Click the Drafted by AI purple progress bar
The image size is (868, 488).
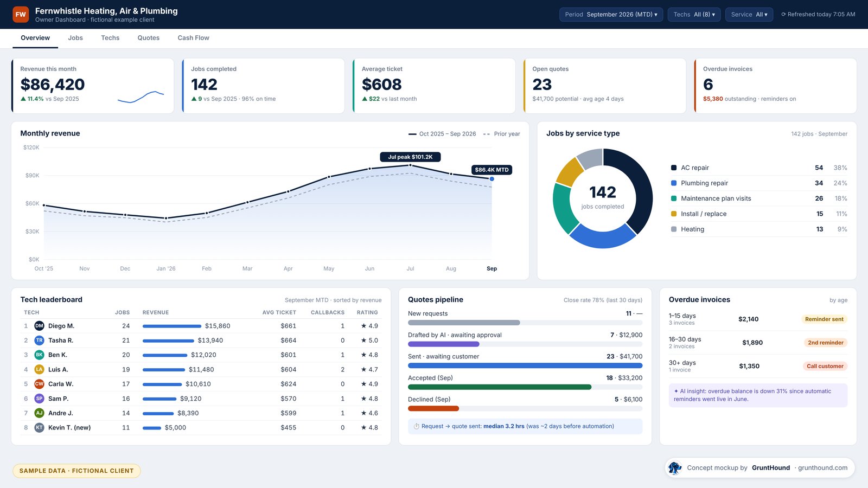444,344
